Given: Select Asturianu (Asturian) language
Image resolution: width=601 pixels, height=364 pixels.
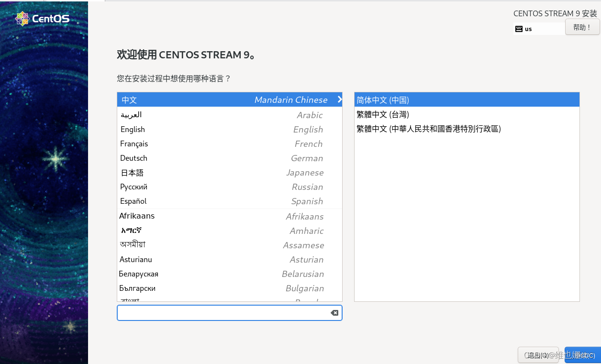Looking at the screenshot, I should pyautogui.click(x=191, y=259).
